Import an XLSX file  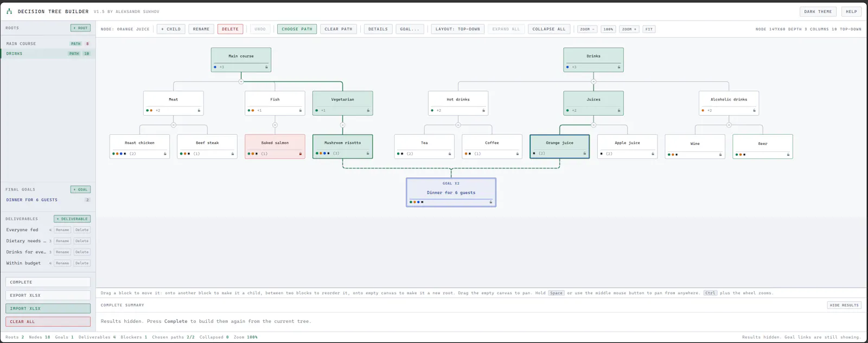coord(48,308)
